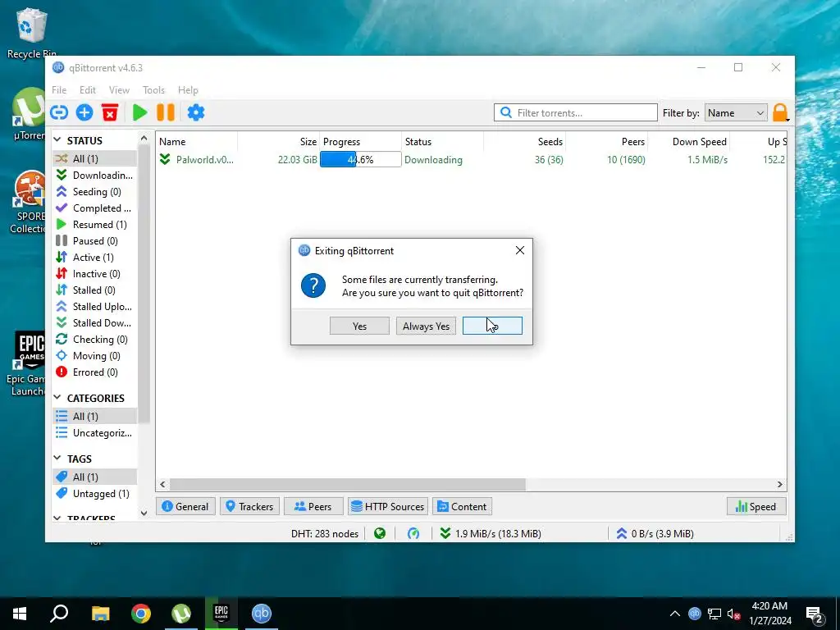Click the download speed status bar indicator
840x630 pixels.
point(491,533)
